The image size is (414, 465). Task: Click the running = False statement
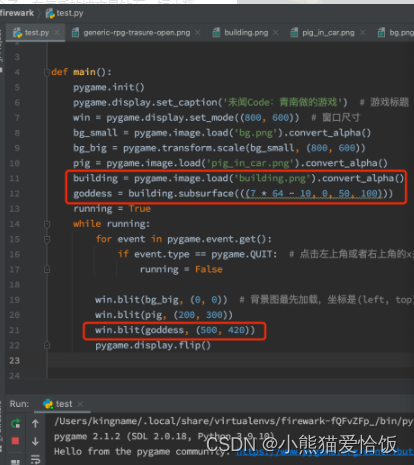tap(181, 269)
